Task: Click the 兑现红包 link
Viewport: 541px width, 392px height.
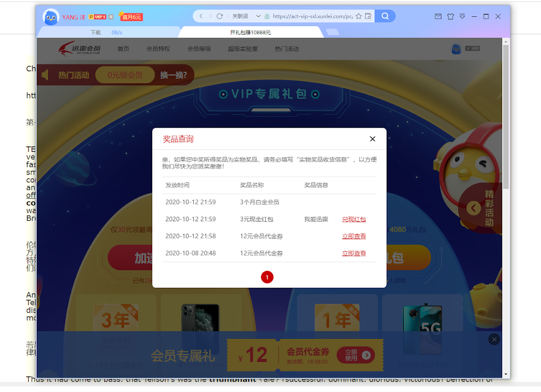Action: click(x=354, y=219)
